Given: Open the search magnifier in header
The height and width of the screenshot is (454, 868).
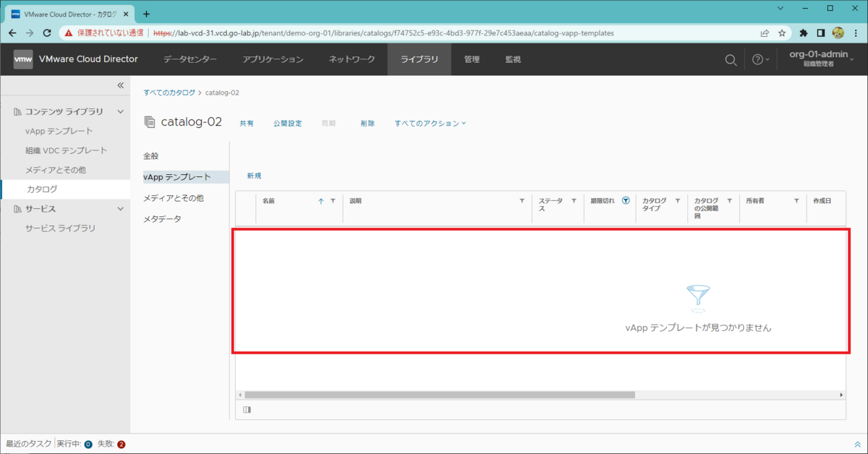Looking at the screenshot, I should point(731,59).
